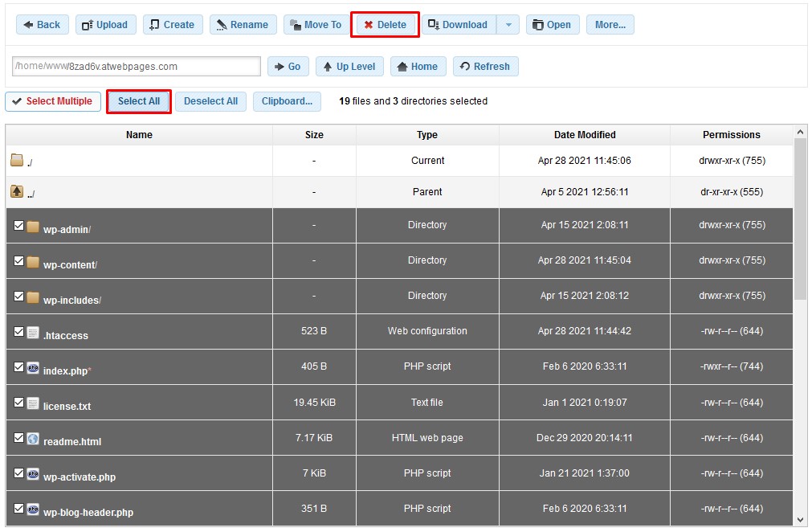Click the folder icon next to wp-content
The height and width of the screenshot is (532, 812).
point(34,260)
